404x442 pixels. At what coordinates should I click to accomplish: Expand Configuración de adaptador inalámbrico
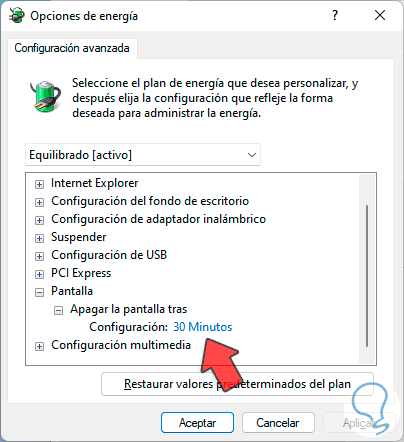[x=39, y=220]
